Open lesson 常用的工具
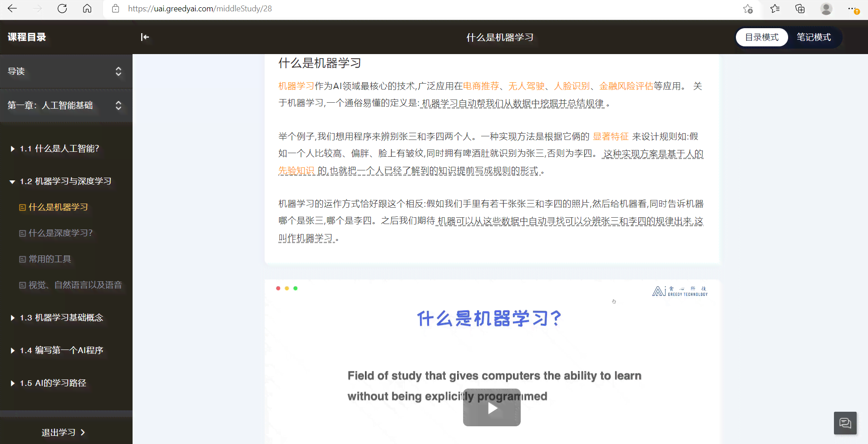Screen dimensions: 868x444 pos(50,259)
